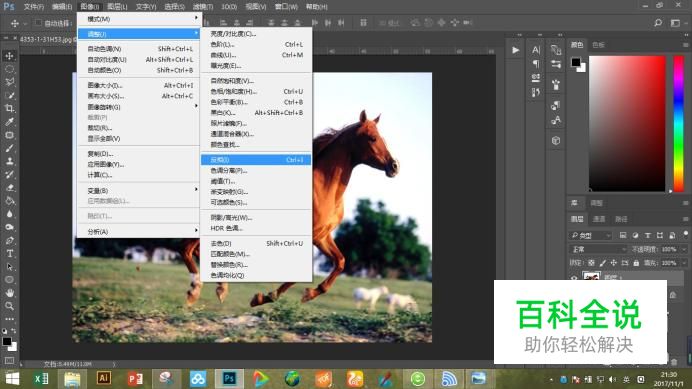Open Excel from the Windows taskbar
This screenshot has height=389, width=692.
[x=41, y=379]
